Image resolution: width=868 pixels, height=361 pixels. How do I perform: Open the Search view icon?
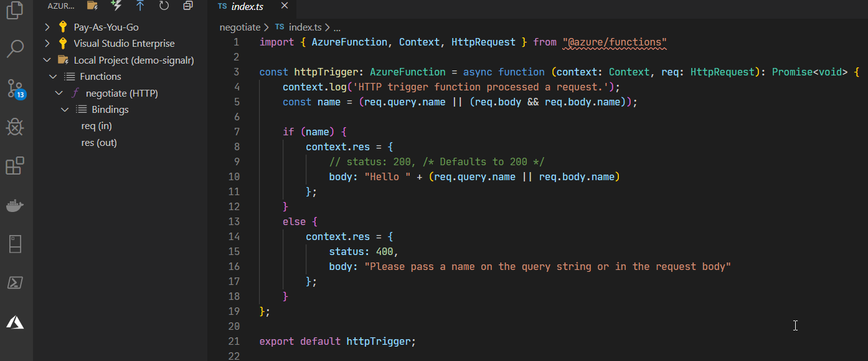16,48
